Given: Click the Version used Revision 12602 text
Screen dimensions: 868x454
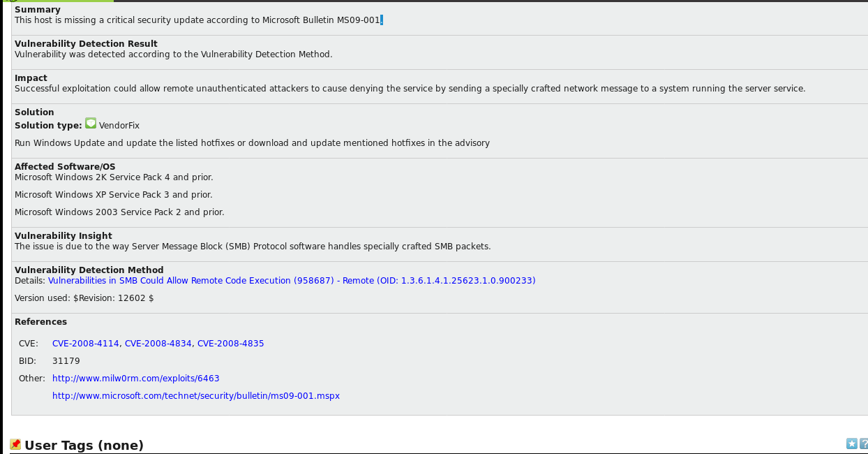Looking at the screenshot, I should [84, 298].
